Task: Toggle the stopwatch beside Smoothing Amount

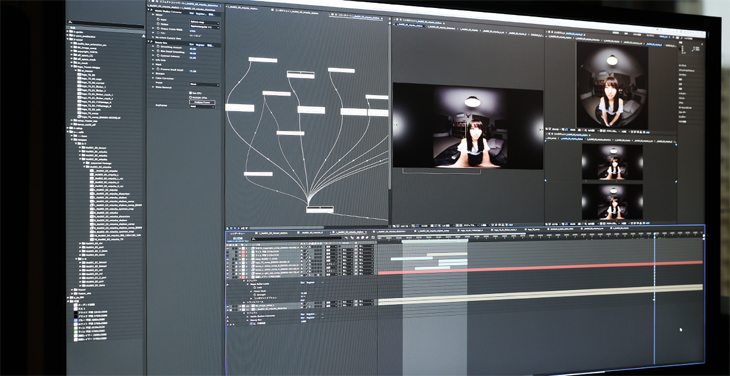Action: (158, 47)
